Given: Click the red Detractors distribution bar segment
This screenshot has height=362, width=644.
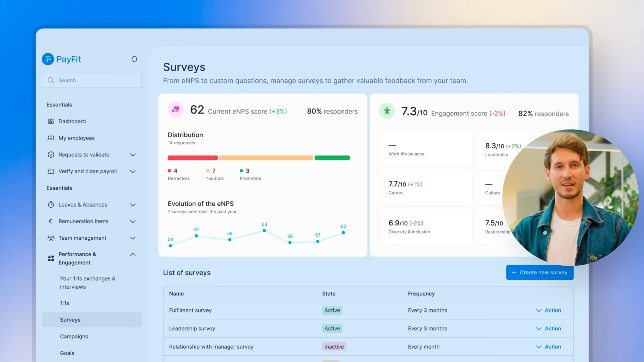Looking at the screenshot, I should [x=193, y=158].
